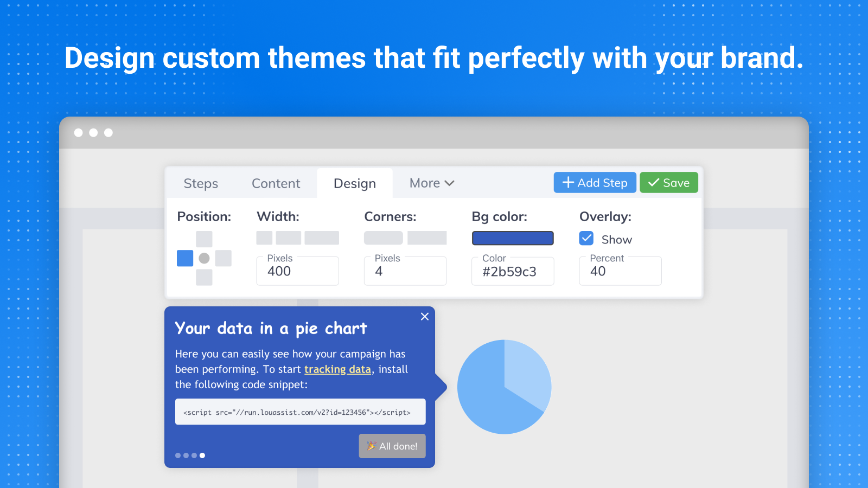Image resolution: width=868 pixels, height=488 pixels.
Task: Expand the More dropdown menu
Action: [x=432, y=183]
